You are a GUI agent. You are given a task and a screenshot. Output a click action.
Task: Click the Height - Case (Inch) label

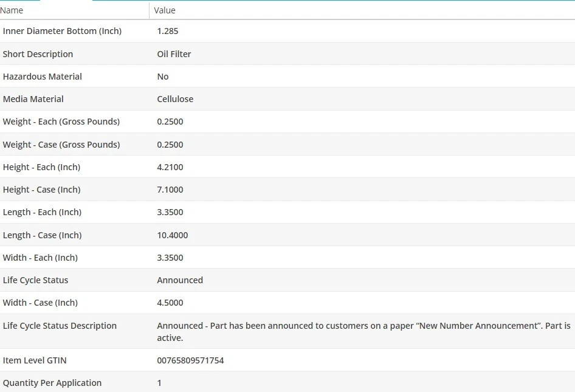point(41,190)
